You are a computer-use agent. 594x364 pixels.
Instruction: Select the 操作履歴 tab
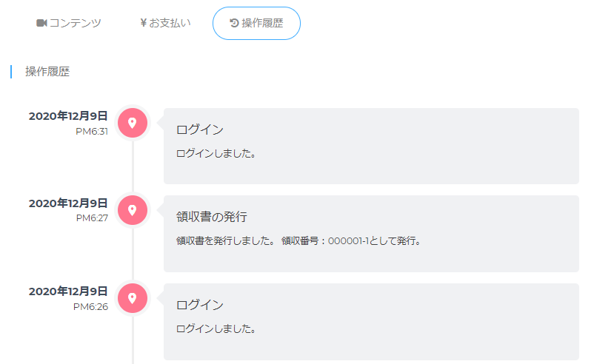click(x=256, y=23)
